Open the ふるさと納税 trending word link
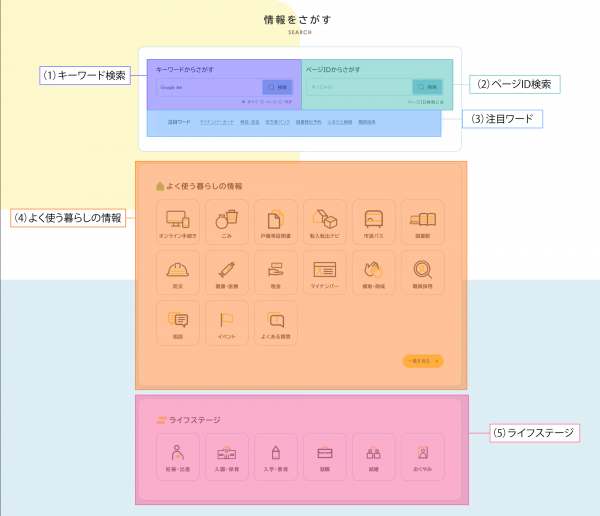600x516 pixels. click(x=340, y=122)
